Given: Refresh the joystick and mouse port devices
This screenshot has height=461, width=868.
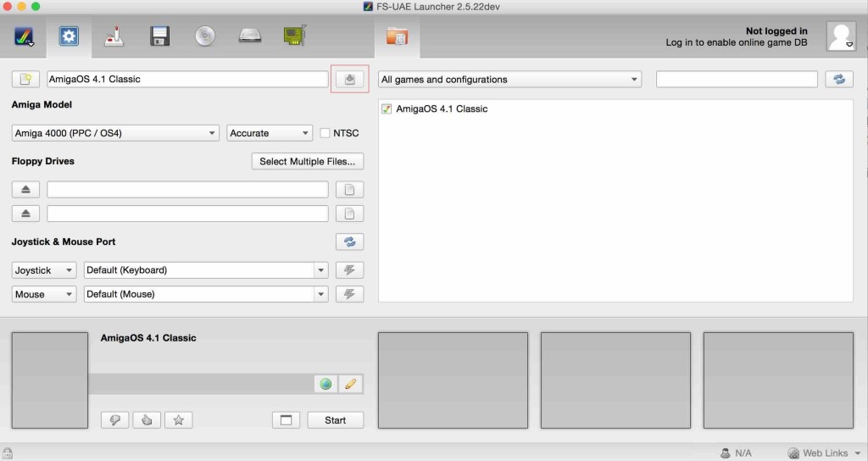Looking at the screenshot, I should click(350, 242).
